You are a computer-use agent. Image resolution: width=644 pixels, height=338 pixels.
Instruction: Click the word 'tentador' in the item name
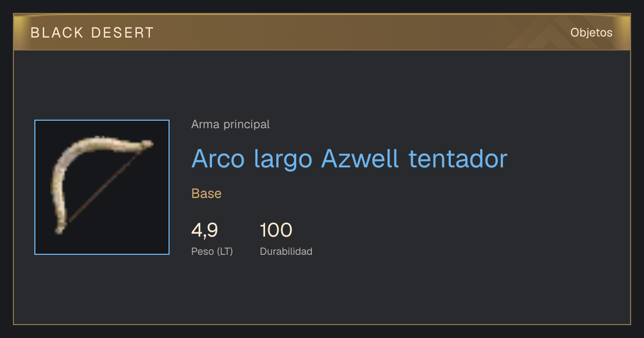point(458,159)
